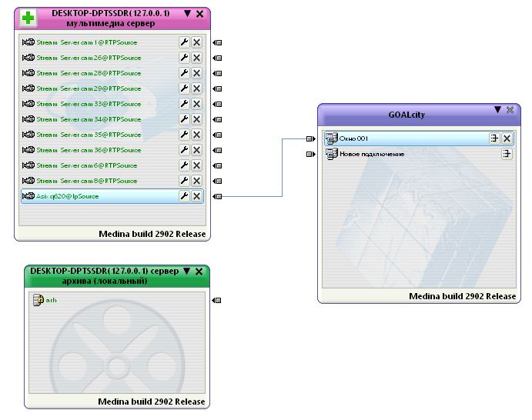Select Stream Server cam 26@RTPSource row

112,58
